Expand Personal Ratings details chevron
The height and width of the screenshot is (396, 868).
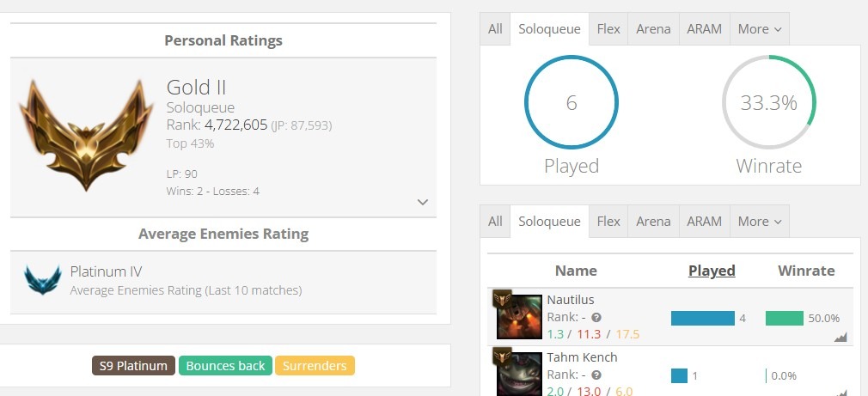point(423,202)
